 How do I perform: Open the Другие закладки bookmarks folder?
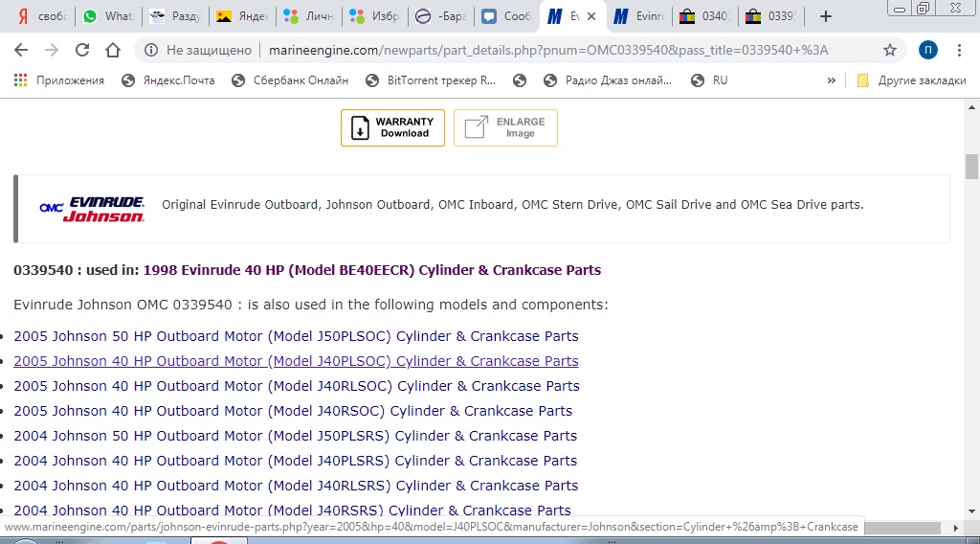pos(911,80)
